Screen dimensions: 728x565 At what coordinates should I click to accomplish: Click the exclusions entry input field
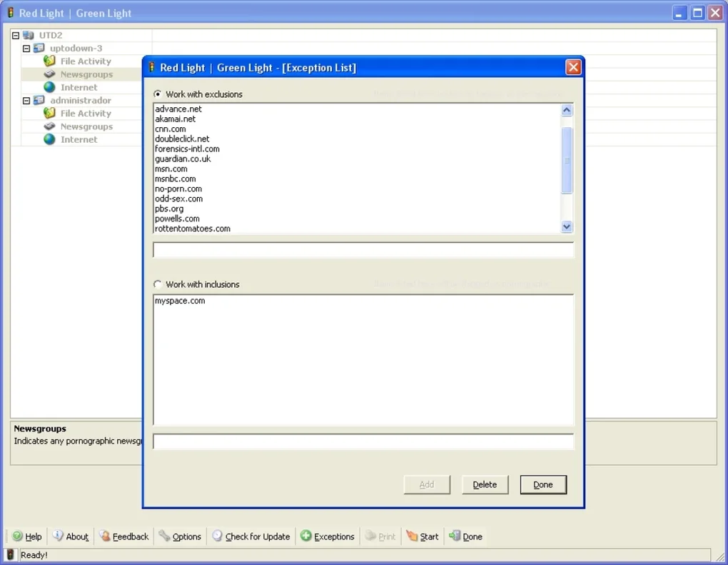363,250
